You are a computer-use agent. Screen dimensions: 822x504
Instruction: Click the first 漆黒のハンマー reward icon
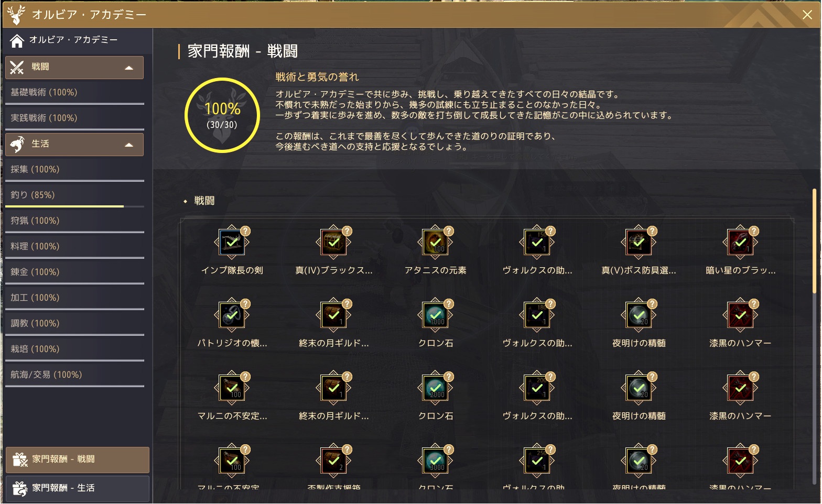(x=740, y=316)
